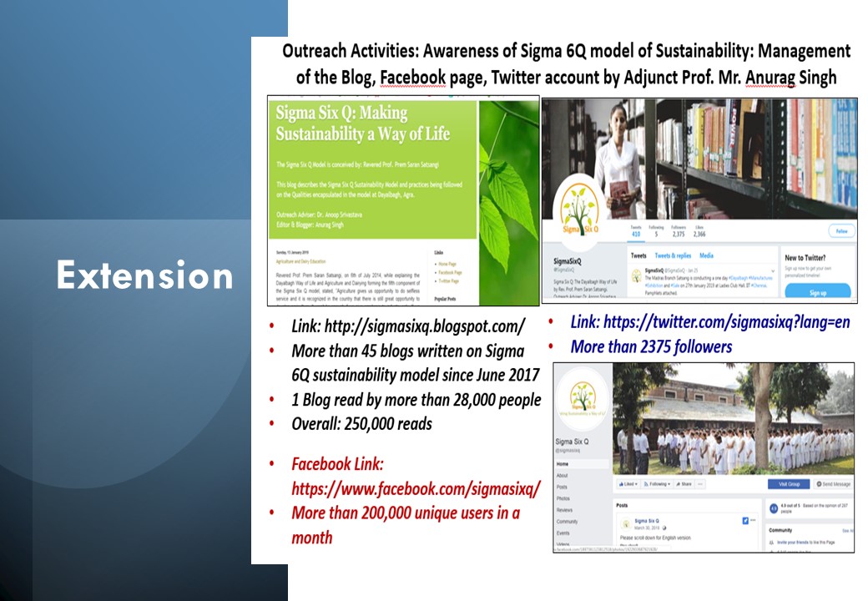Click the Extension slide title
Screen dimensions: 868x601
(x=144, y=275)
